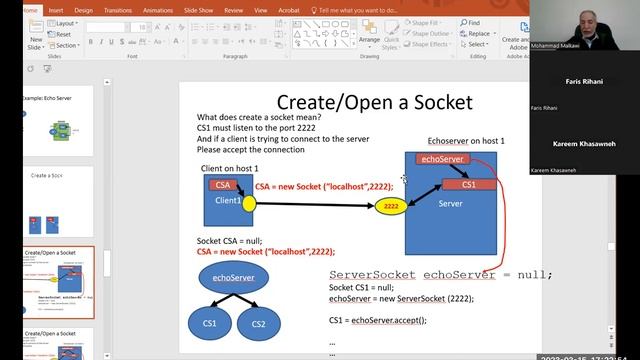Toggle Strikethrough formatting
640x360 pixels.
132,42
